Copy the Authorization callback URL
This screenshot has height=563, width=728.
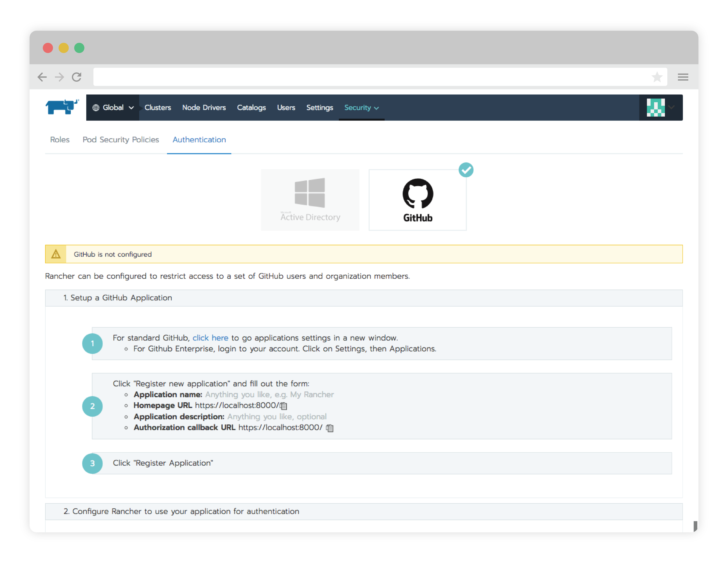point(330,428)
